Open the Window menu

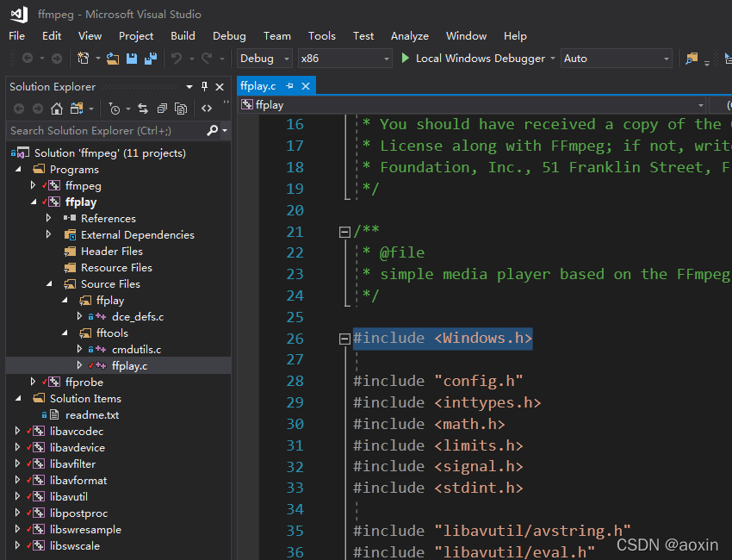[x=466, y=36]
